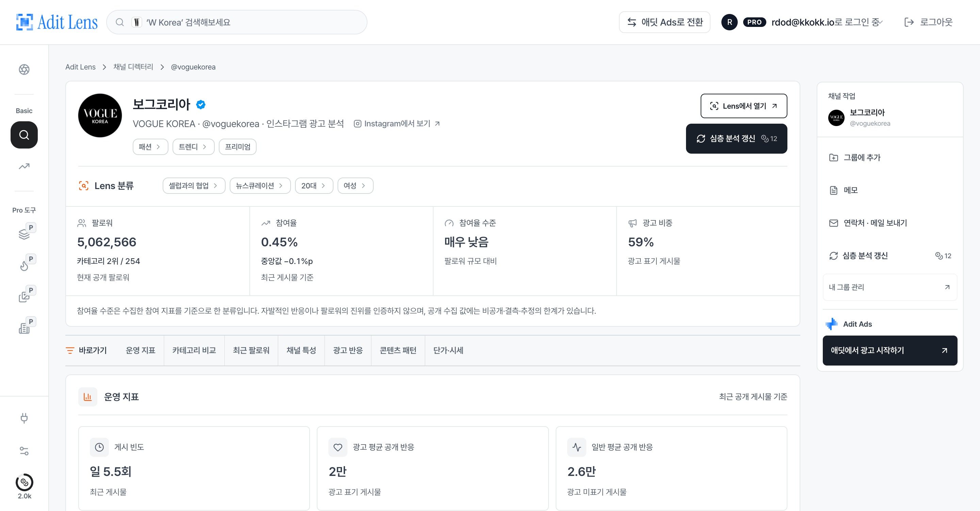Screen dimensions: 980x511
Task: Open the 뉴스큐레이션 Lens tag
Action: 260,186
